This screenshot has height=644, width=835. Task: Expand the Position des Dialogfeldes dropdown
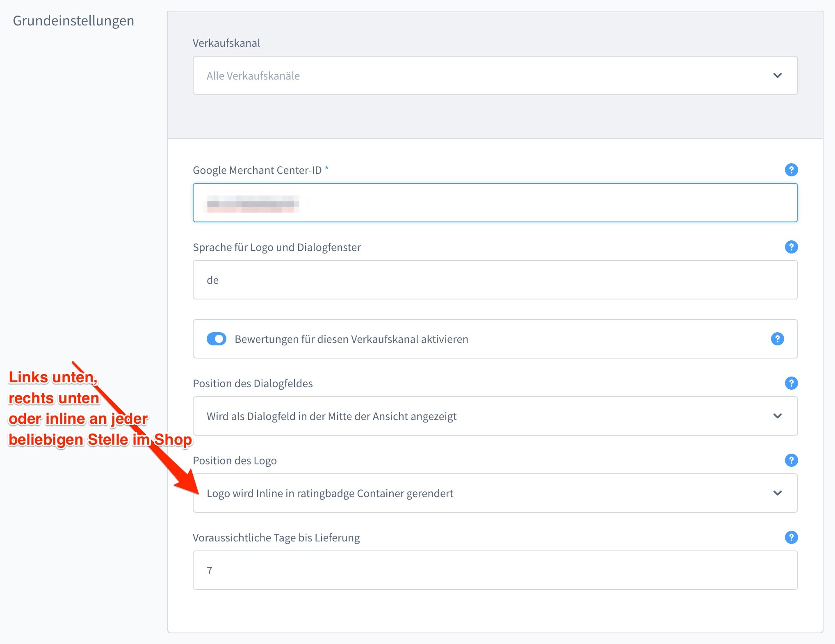pyautogui.click(x=495, y=416)
